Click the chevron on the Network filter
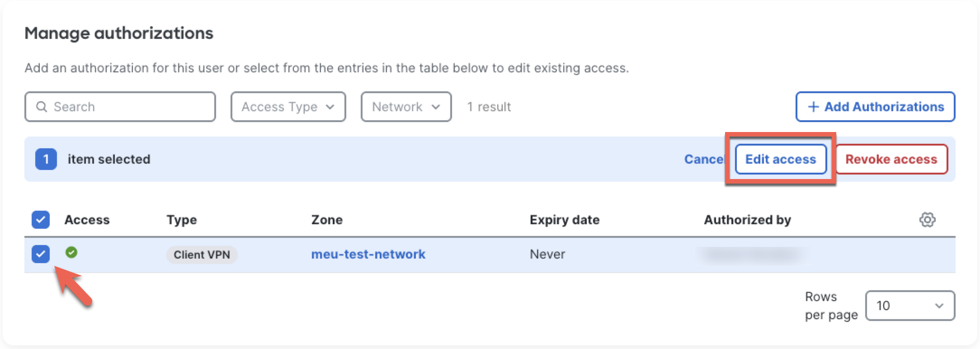This screenshot has height=349, width=980. pyautogui.click(x=435, y=107)
